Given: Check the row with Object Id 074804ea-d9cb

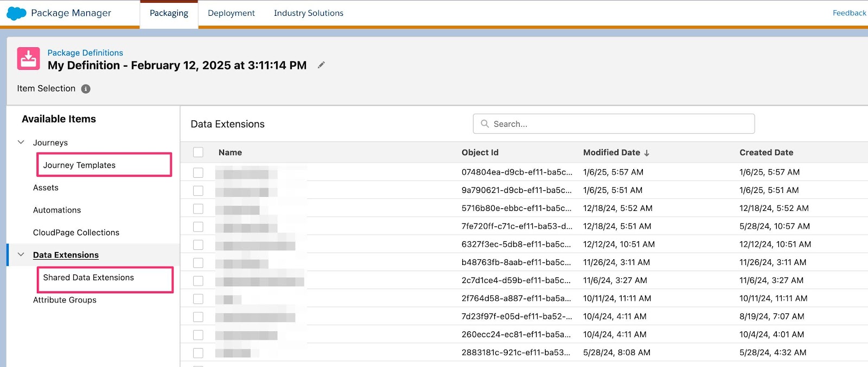Looking at the screenshot, I should 198,172.
